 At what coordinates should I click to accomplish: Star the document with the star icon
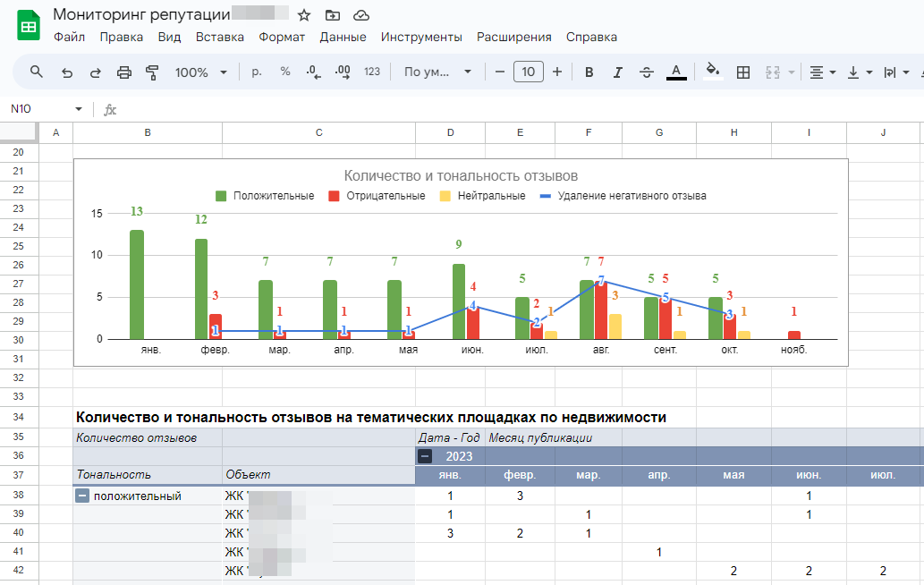pyautogui.click(x=304, y=15)
